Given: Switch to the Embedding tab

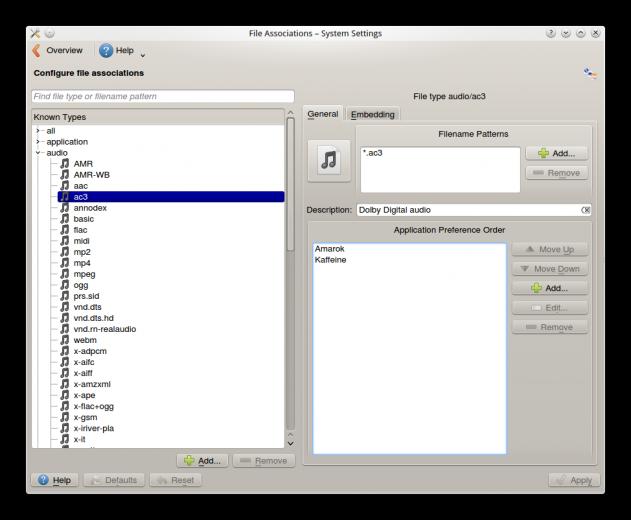Looking at the screenshot, I should pos(373,115).
